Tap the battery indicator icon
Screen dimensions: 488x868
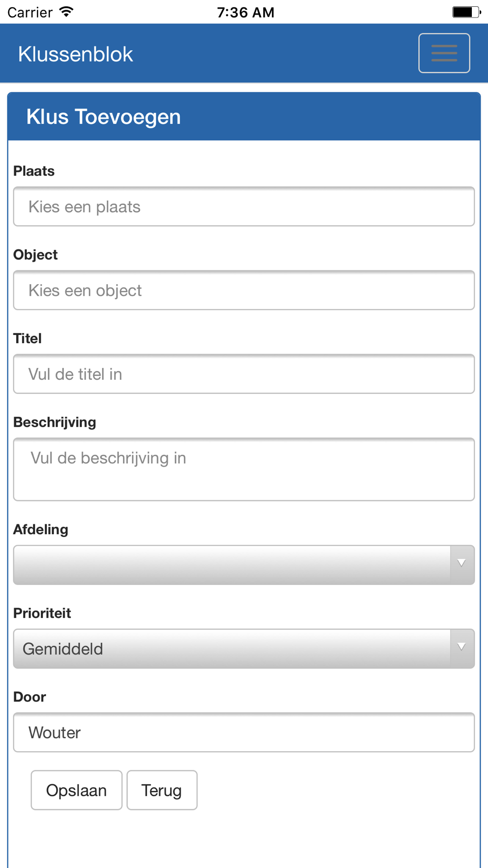point(466,12)
